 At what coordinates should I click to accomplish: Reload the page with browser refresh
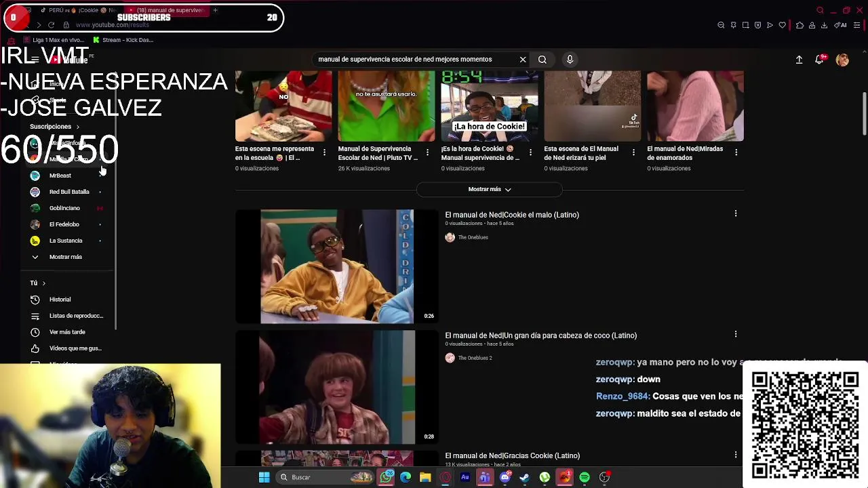tap(51, 25)
